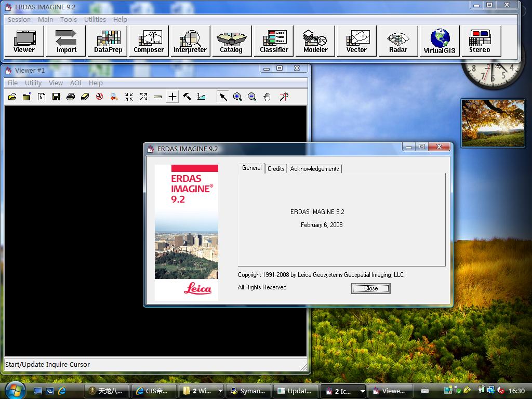Select the Measure ruler tool in Viewer
Image resolution: width=532 pixels, height=399 pixels.
(x=157, y=97)
